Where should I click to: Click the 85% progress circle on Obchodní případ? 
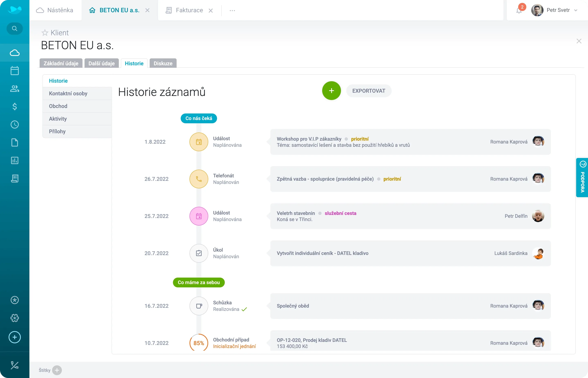click(198, 343)
